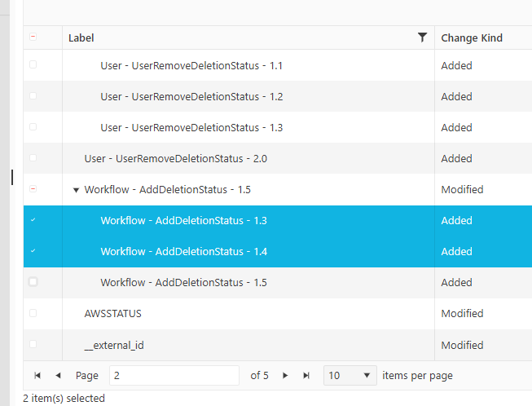This screenshot has height=406, width=532.
Task: Collapse the Workflow - AddDeletionStatus - 1.5 parent node
Action: point(76,190)
